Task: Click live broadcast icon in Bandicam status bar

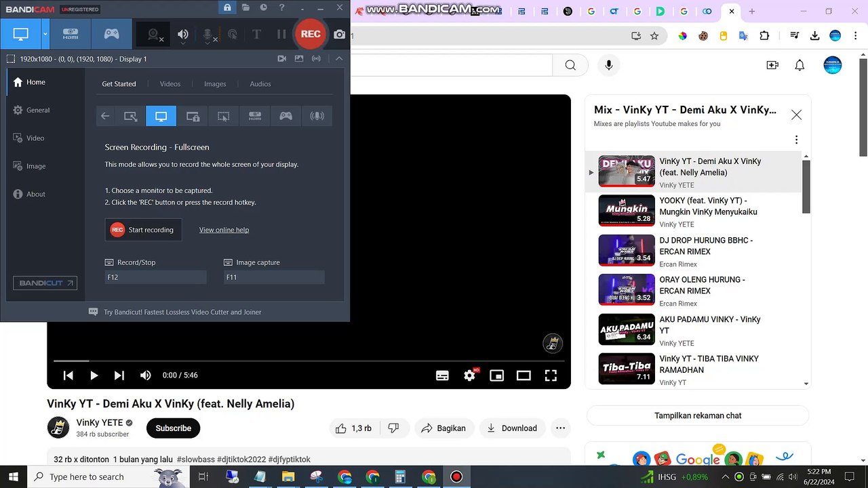Action: pyautogui.click(x=316, y=59)
